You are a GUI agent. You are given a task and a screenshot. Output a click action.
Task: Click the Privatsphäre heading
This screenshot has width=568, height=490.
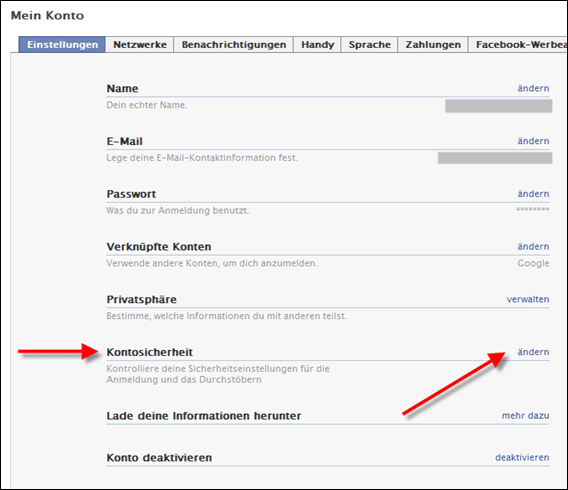point(142,300)
